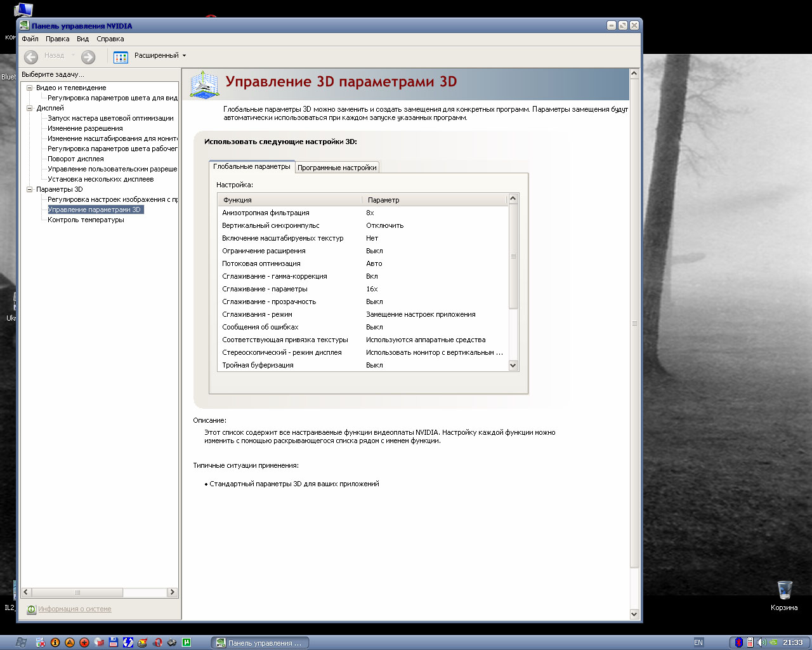Click task tree horizontal scroll left arrow
812x650 pixels.
(26, 592)
